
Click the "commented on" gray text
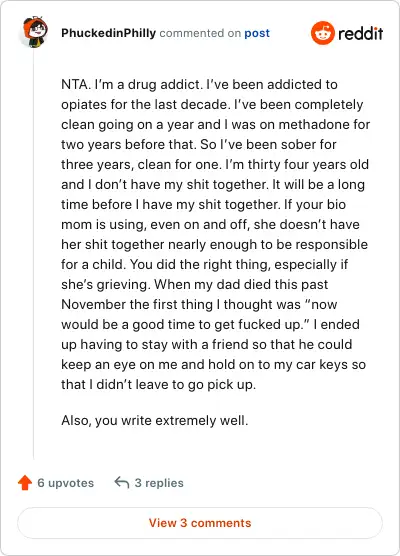pos(200,33)
